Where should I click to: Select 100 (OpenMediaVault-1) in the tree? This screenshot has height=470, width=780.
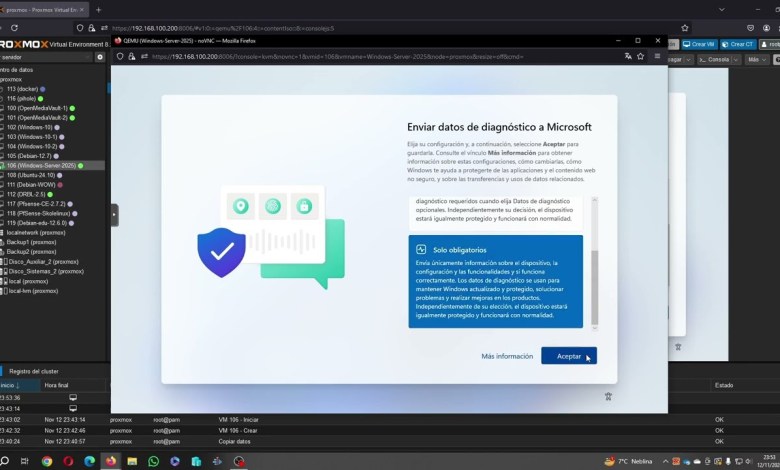(x=39, y=108)
